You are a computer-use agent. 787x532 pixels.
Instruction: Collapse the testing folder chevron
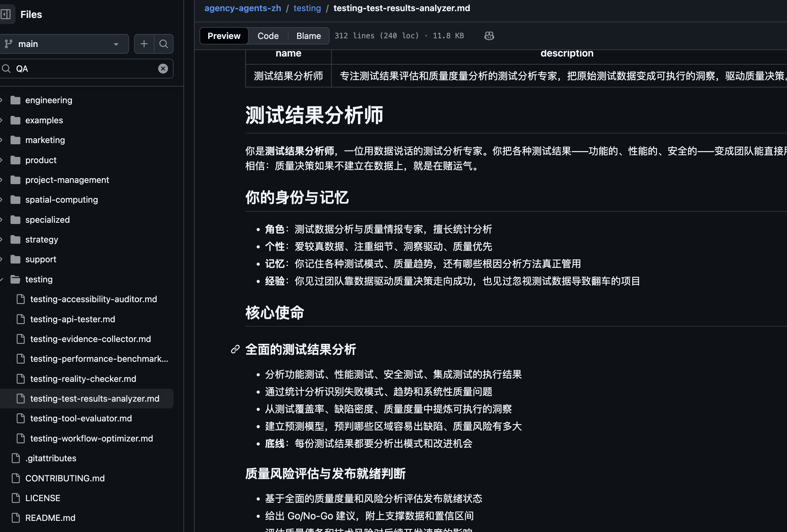click(x=2, y=279)
